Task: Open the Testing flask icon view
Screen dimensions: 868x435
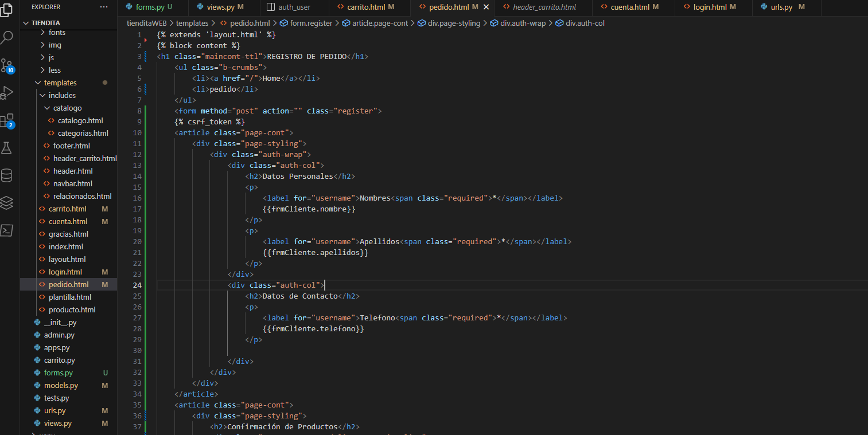Action: [7, 148]
